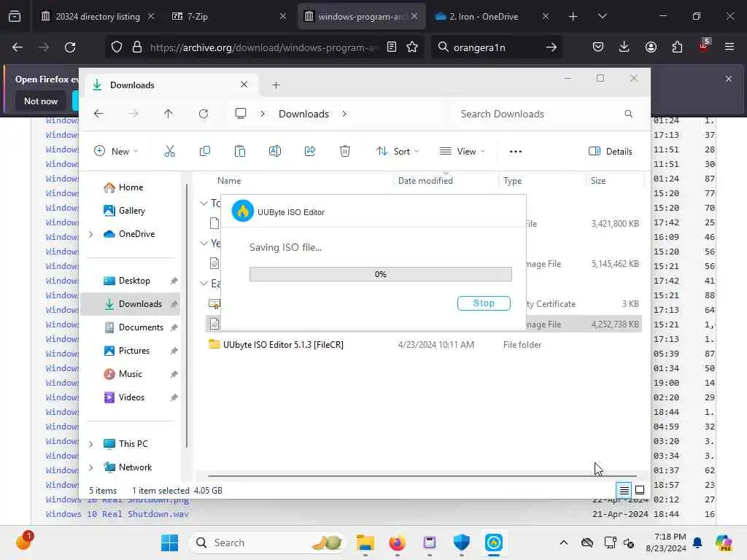
Task: Open the View dropdown menu
Action: click(462, 152)
